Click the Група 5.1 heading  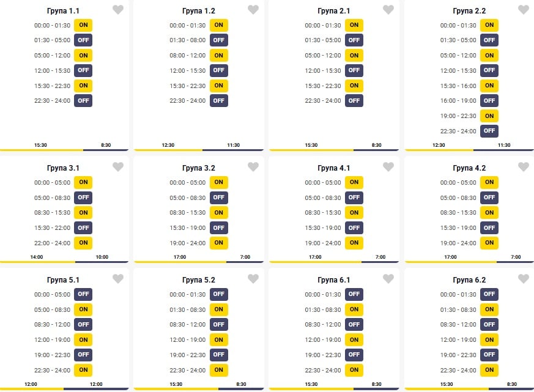coord(63,280)
